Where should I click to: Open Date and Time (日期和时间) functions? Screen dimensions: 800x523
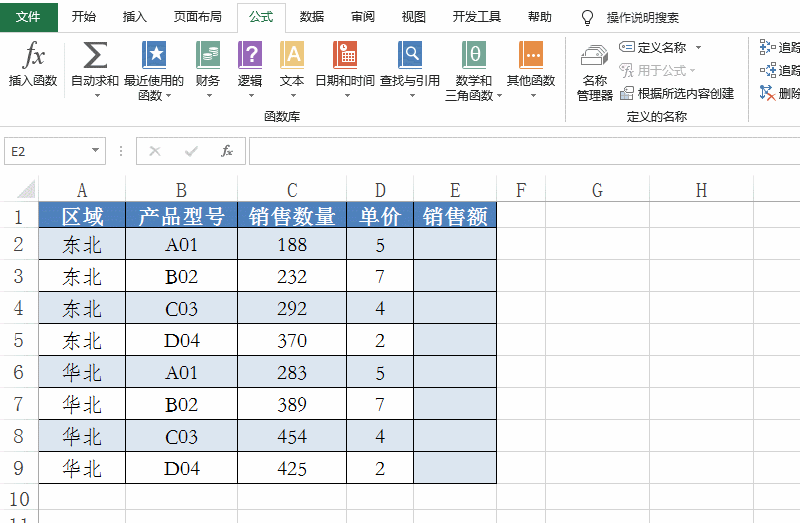coord(345,69)
